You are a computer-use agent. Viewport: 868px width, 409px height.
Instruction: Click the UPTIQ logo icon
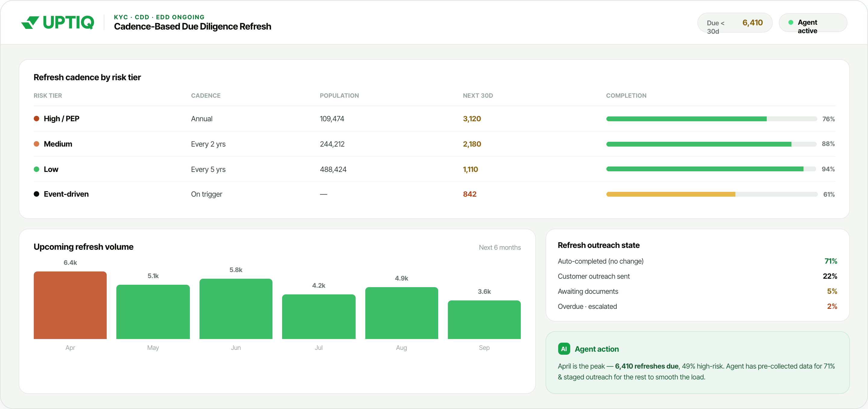pos(30,23)
